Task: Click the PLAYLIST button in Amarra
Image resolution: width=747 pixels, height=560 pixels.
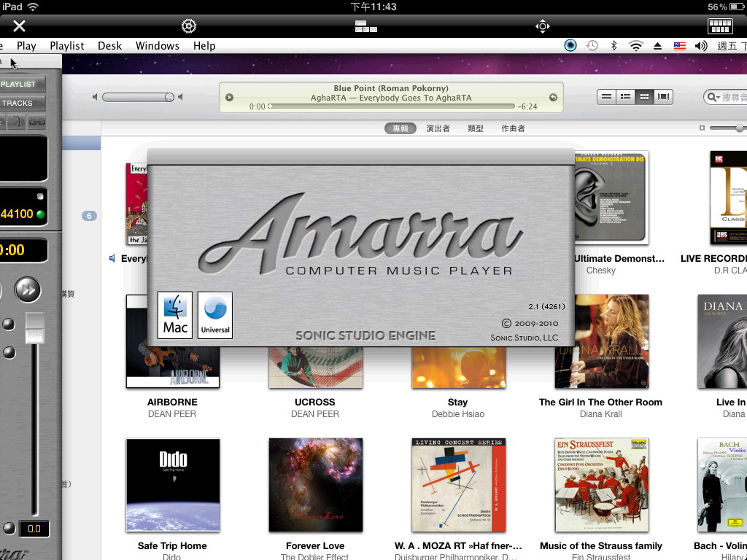Action: pos(23,85)
